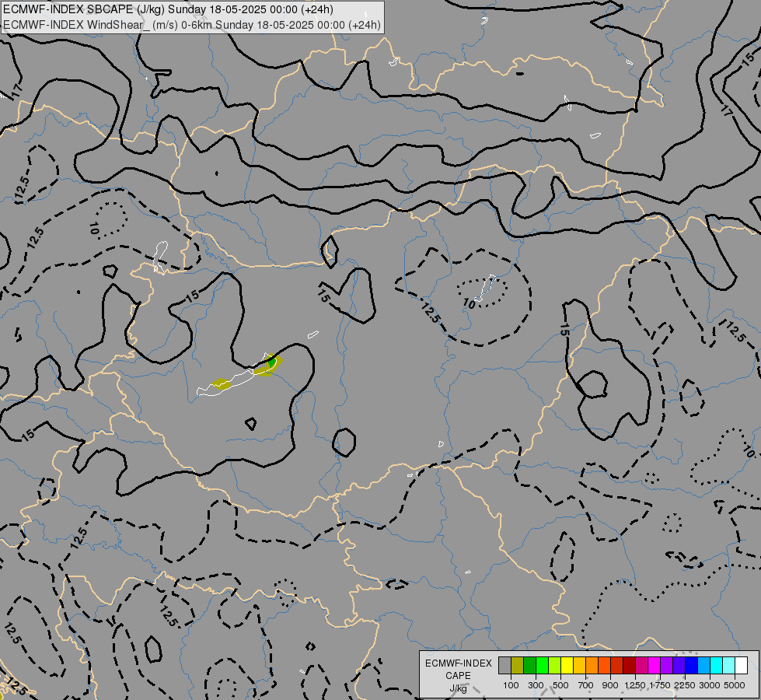Select the pure yellow legend swatch
The image size is (761, 700).
coord(567,666)
